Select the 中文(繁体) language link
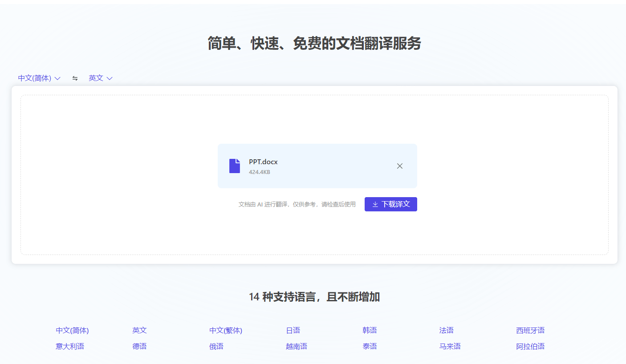This screenshot has height=364, width=626. click(x=226, y=330)
